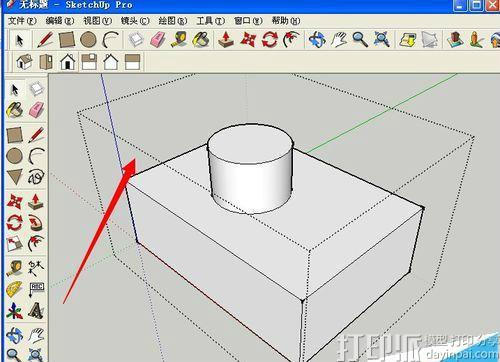Open the 工具(T) menu
500x362 pixels.
[x=211, y=21]
